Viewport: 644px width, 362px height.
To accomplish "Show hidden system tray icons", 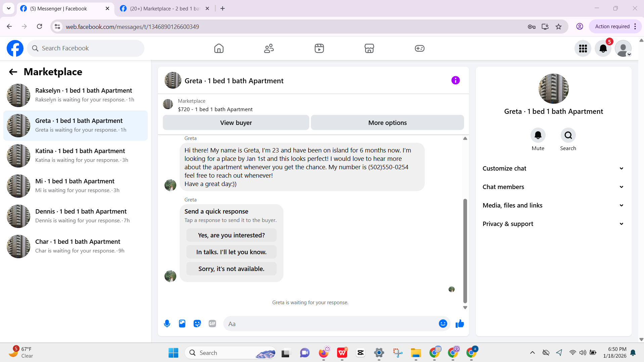I will pyautogui.click(x=533, y=353).
